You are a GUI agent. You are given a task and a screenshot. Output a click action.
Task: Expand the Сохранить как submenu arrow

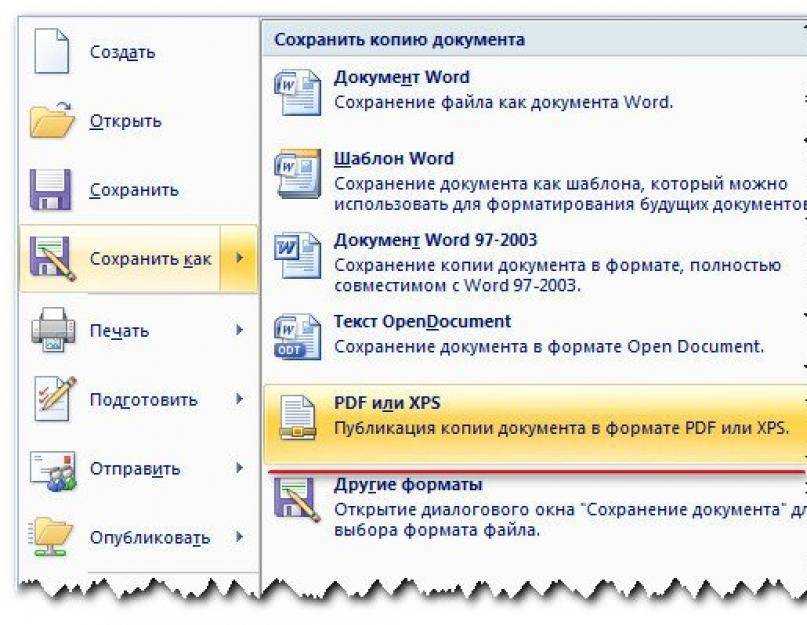239,258
